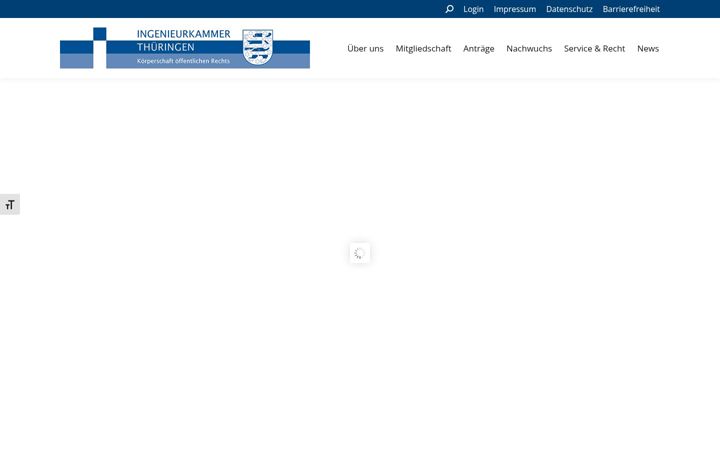
Task: Select the Nachwuchs menu item
Action: [x=529, y=48]
